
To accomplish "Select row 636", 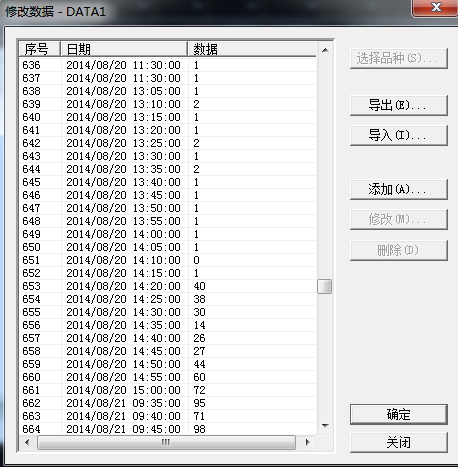I will (x=168, y=65).
